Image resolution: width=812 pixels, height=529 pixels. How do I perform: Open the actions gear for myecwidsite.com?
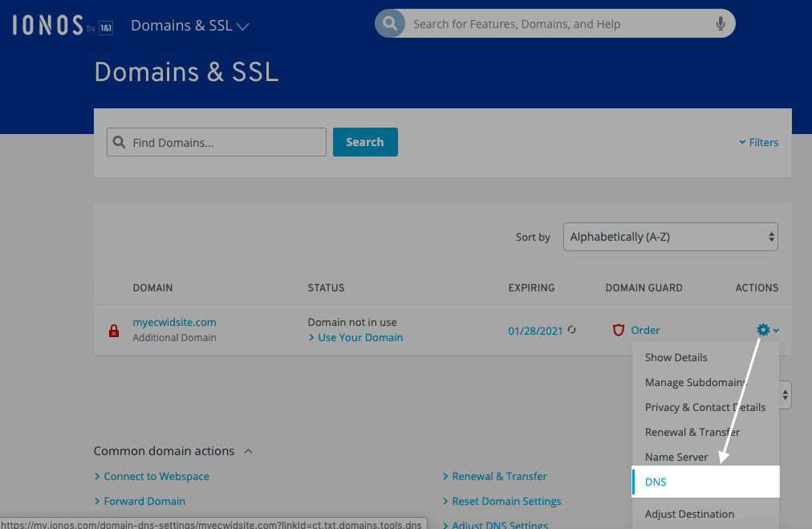click(762, 329)
